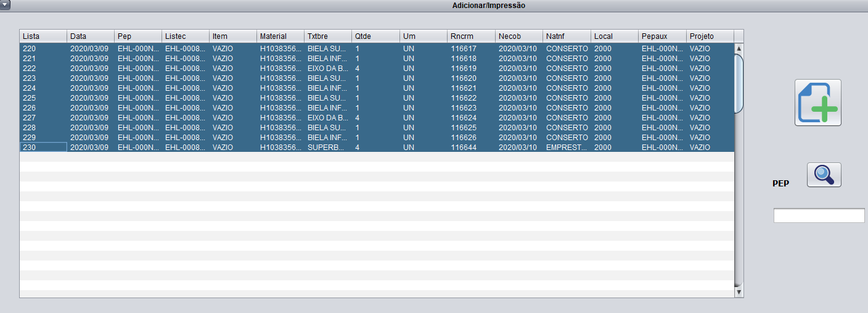This screenshot has height=313, width=868.
Task: Click EIXO DA B... cell in row 222
Action: click(328, 68)
